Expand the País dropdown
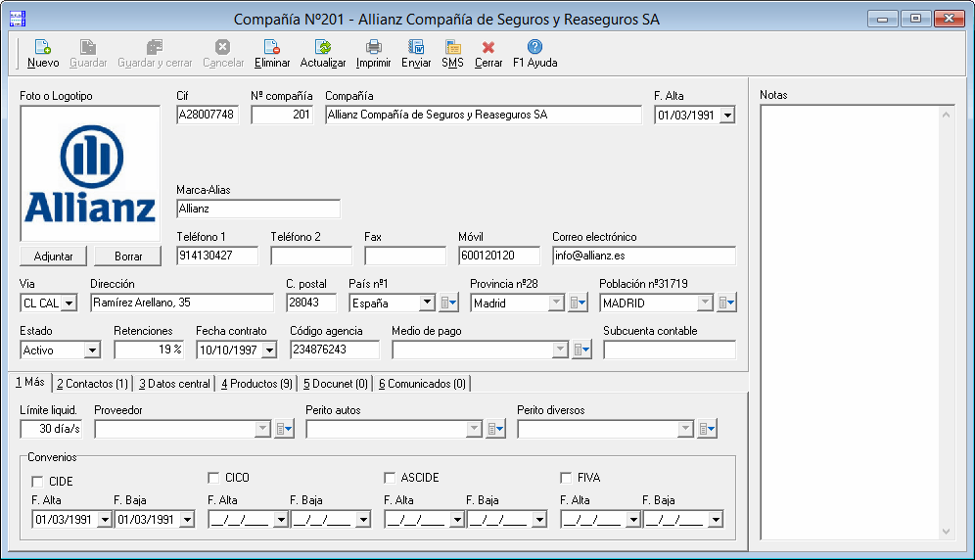The height and width of the screenshot is (560, 975). point(427,303)
